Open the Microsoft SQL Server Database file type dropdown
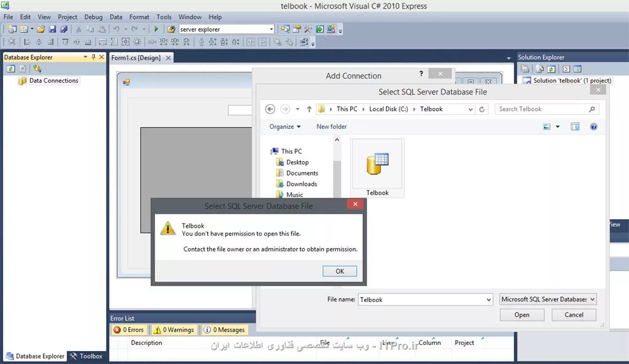 pos(548,299)
